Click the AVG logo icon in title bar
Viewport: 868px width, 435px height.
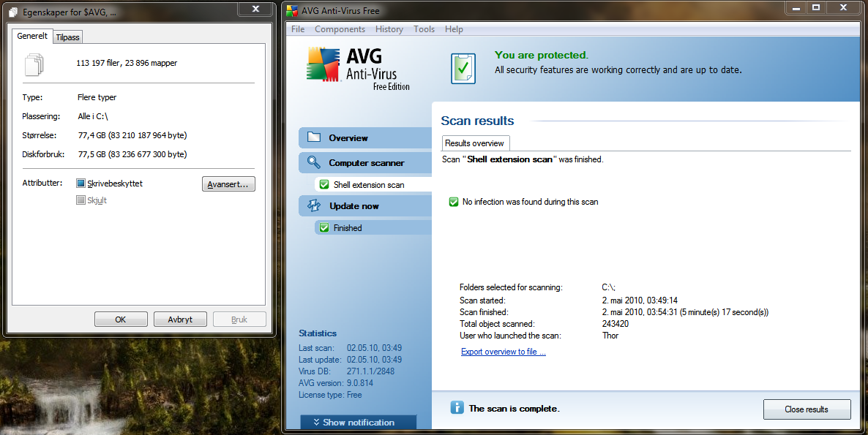point(292,10)
